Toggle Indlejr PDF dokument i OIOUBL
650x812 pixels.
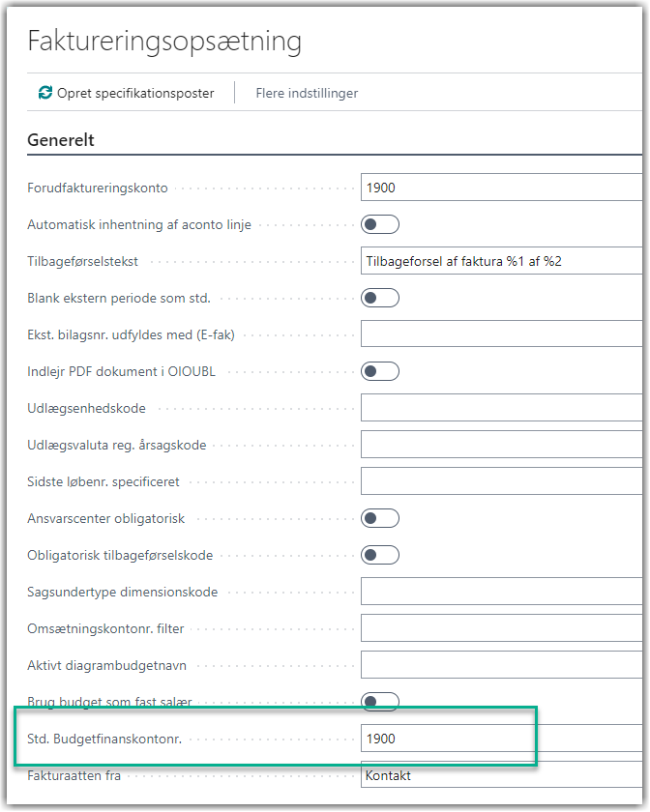(380, 371)
